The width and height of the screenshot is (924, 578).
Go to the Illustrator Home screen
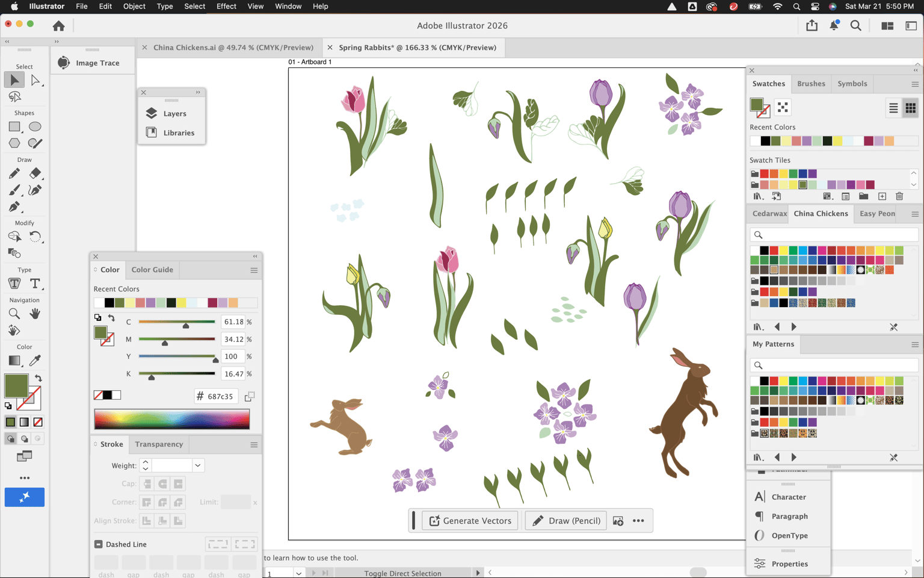pos(58,26)
